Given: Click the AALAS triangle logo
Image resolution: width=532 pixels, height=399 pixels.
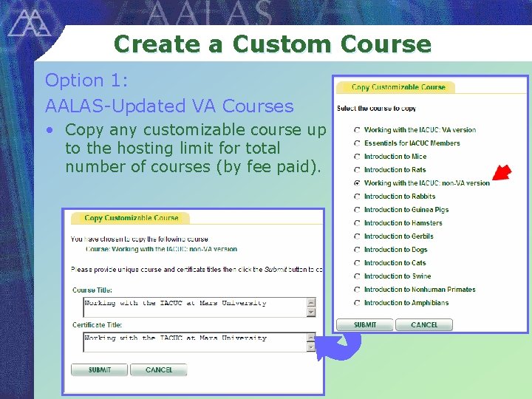Looking at the screenshot, I should [30, 23].
